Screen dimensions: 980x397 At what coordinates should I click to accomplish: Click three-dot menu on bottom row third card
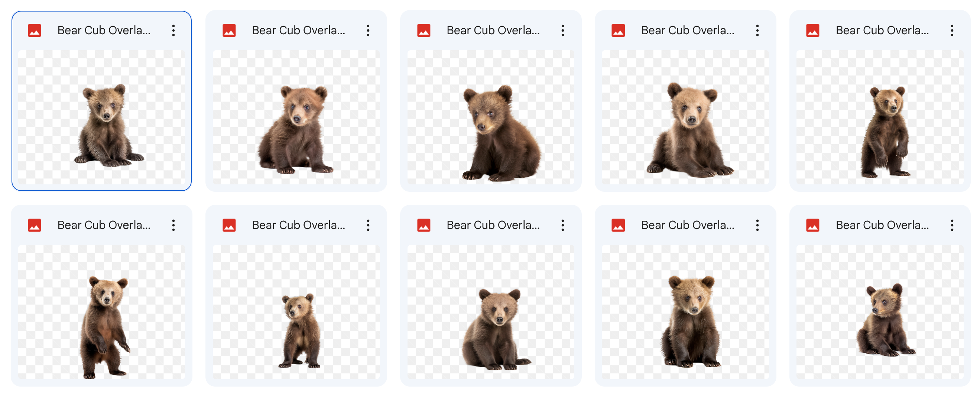563,225
